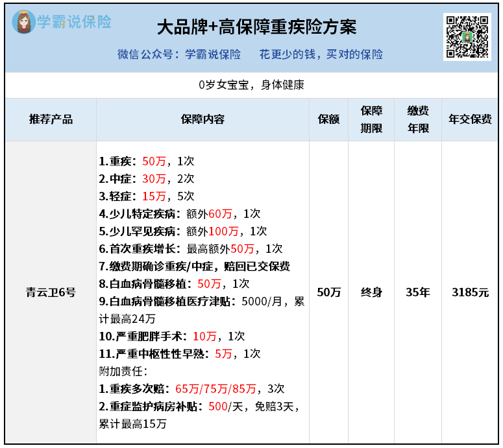503x448 pixels.
Task: Click line 10.严重肥胖手术：10万
Action: pos(172,336)
